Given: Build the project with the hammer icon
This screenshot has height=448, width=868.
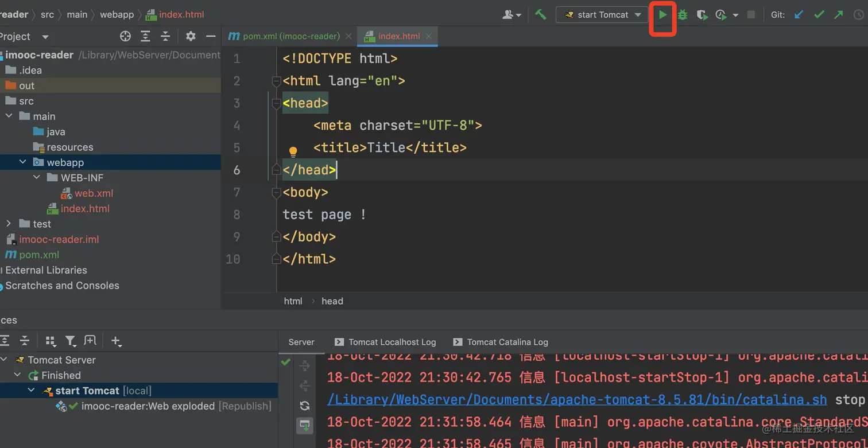Looking at the screenshot, I should pyautogui.click(x=540, y=15).
